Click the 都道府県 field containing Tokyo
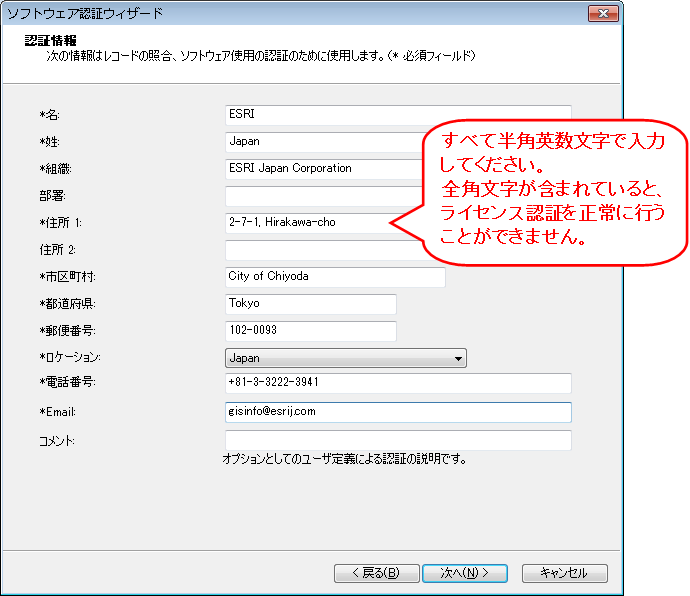 point(311,304)
